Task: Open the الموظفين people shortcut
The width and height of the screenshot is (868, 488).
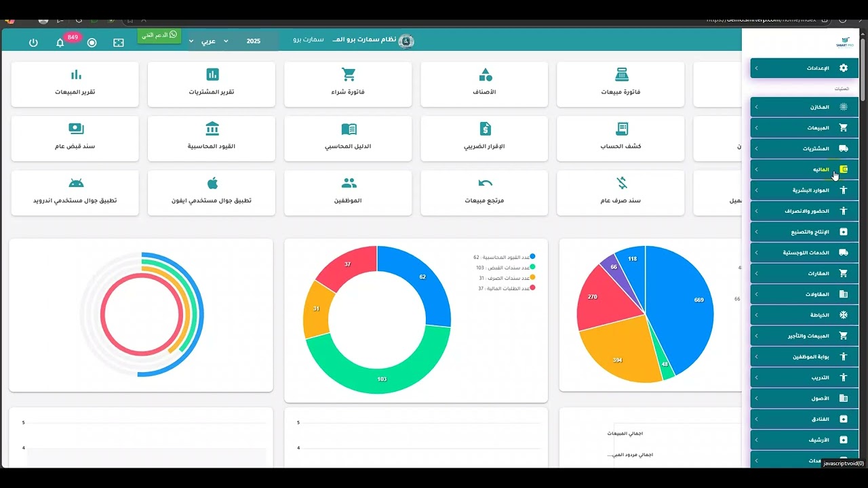Action: (348, 192)
